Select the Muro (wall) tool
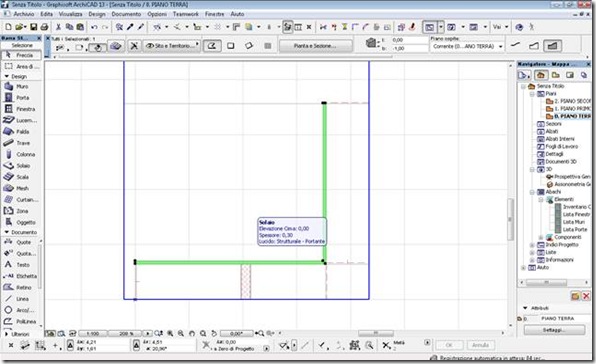 click(x=21, y=86)
